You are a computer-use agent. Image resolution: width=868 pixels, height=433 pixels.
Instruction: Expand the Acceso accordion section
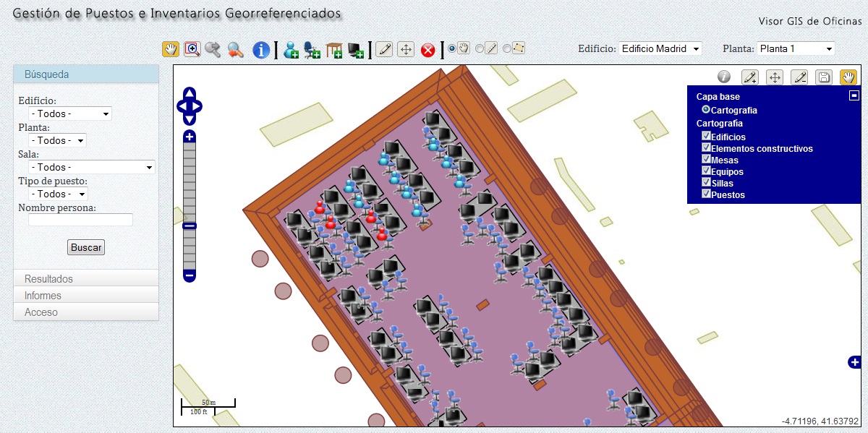(x=86, y=312)
